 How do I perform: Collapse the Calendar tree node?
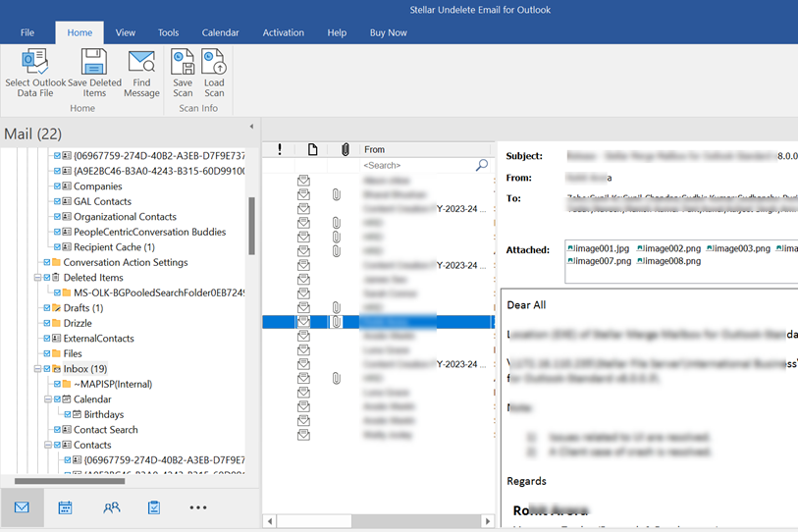point(48,399)
